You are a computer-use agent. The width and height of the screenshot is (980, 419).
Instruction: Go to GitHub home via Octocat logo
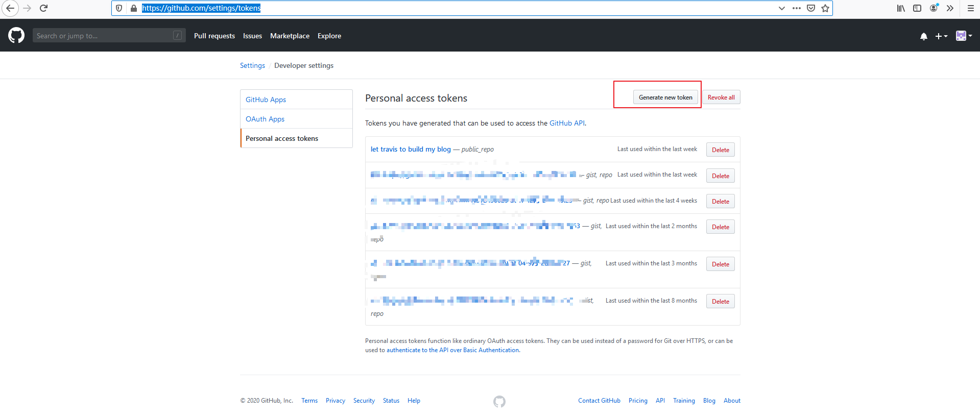point(16,35)
